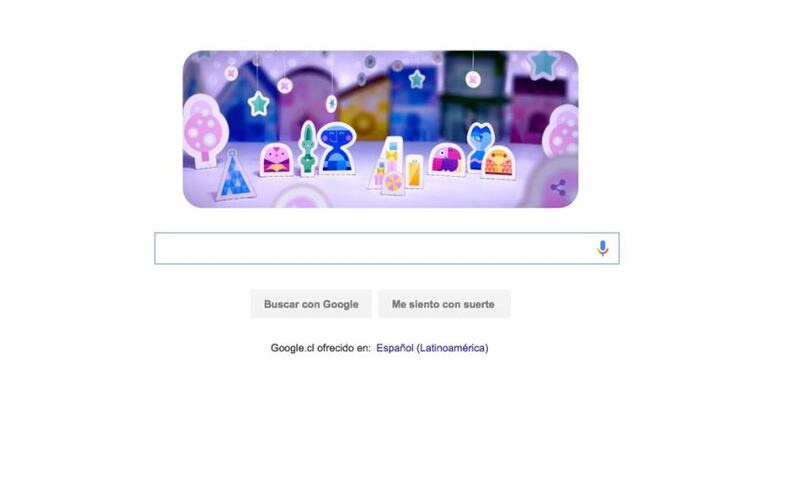Click the orange patterned bird cutout

click(x=499, y=162)
